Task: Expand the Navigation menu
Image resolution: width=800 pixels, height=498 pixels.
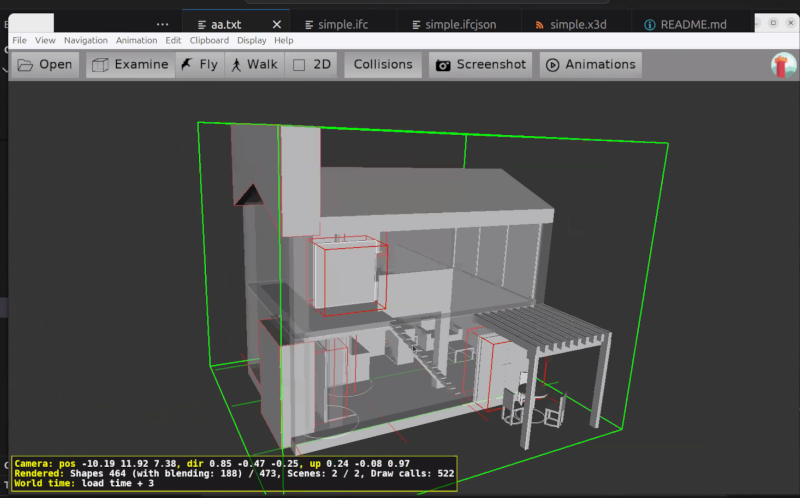Action: [85, 40]
